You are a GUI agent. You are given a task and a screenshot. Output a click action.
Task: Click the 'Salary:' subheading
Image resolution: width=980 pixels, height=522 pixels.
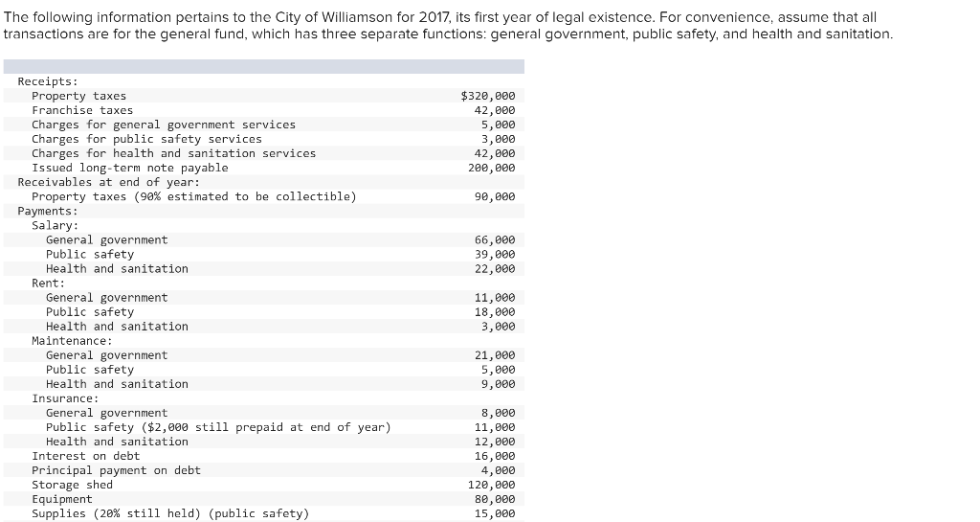[x=56, y=225]
